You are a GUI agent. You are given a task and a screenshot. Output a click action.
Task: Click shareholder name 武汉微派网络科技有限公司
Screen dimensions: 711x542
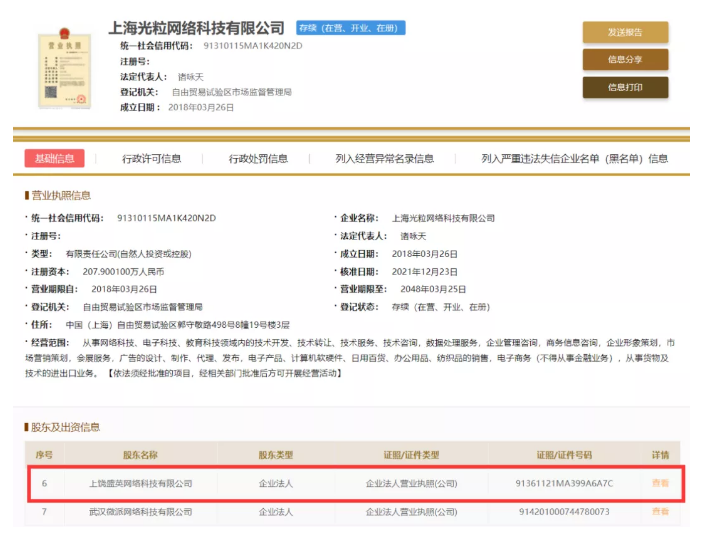pos(141,512)
